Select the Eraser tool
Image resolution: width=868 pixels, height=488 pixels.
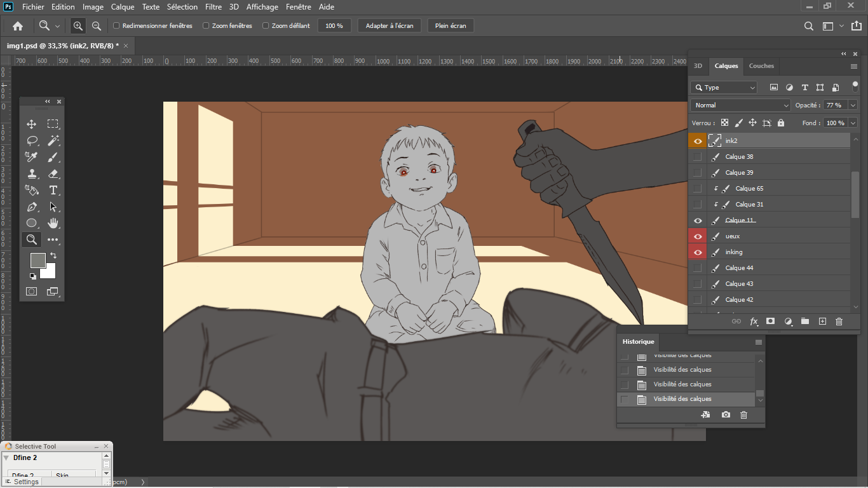[53, 173]
